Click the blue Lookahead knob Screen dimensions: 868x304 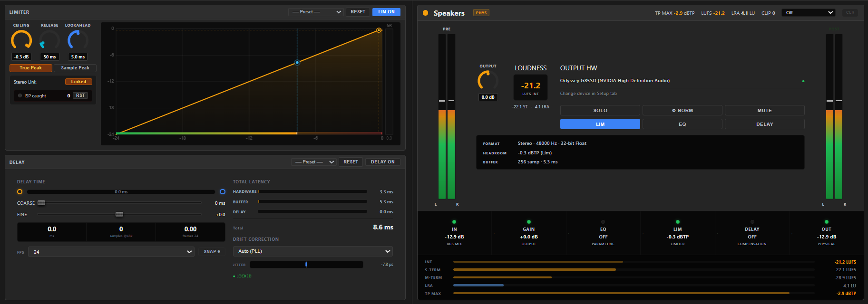pos(78,40)
